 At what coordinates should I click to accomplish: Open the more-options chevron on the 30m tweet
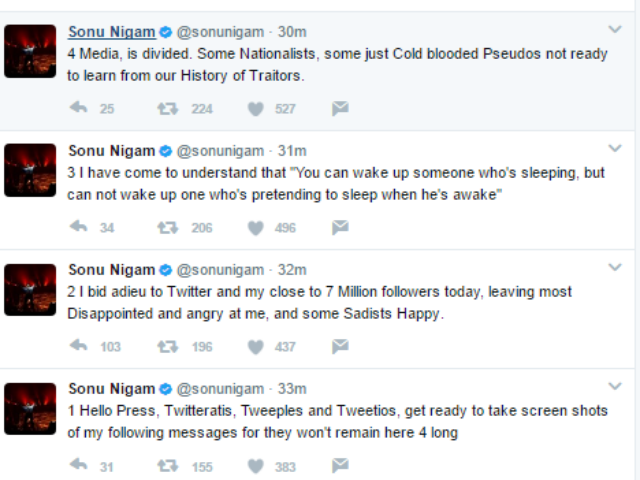click(615, 29)
